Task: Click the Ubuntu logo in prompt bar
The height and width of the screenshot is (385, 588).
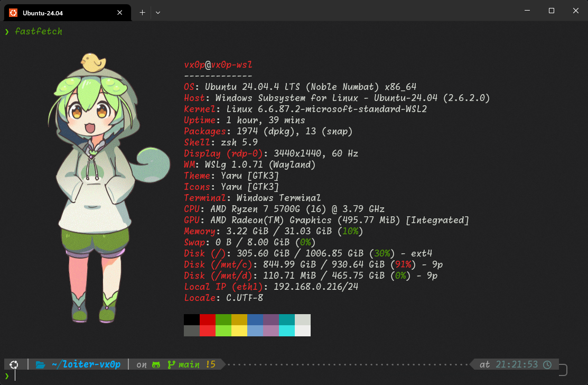Action: 14,364
